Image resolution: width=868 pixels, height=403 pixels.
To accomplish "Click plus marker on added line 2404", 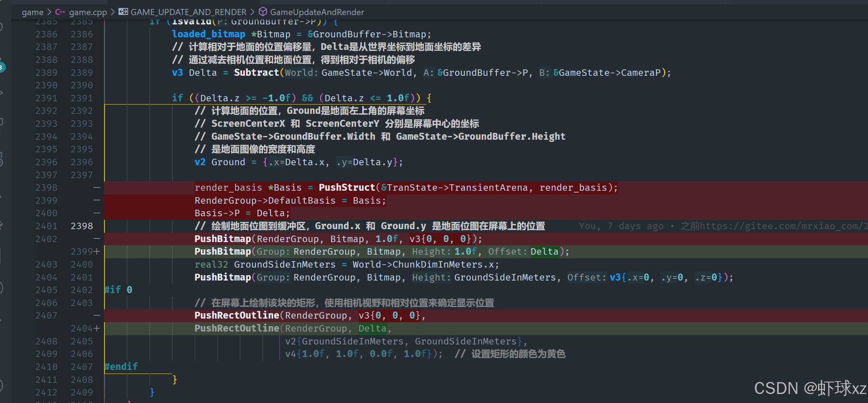I will [x=97, y=328].
